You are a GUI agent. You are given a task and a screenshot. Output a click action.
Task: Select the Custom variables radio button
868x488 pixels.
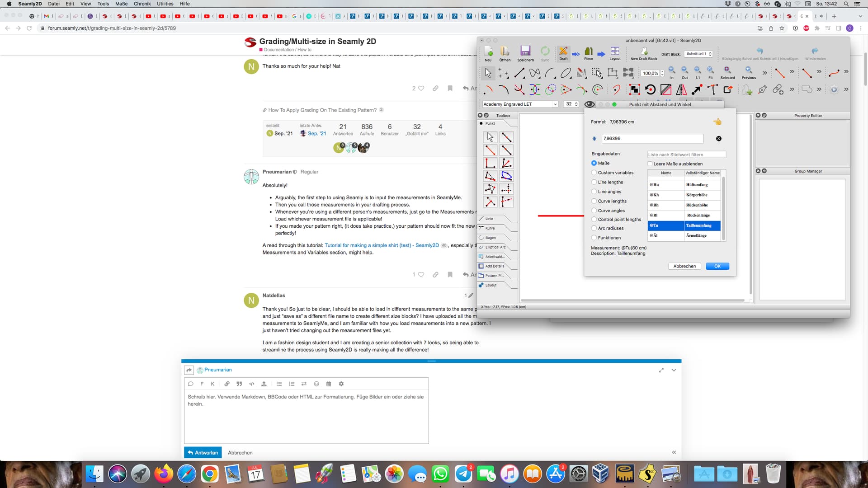click(594, 173)
